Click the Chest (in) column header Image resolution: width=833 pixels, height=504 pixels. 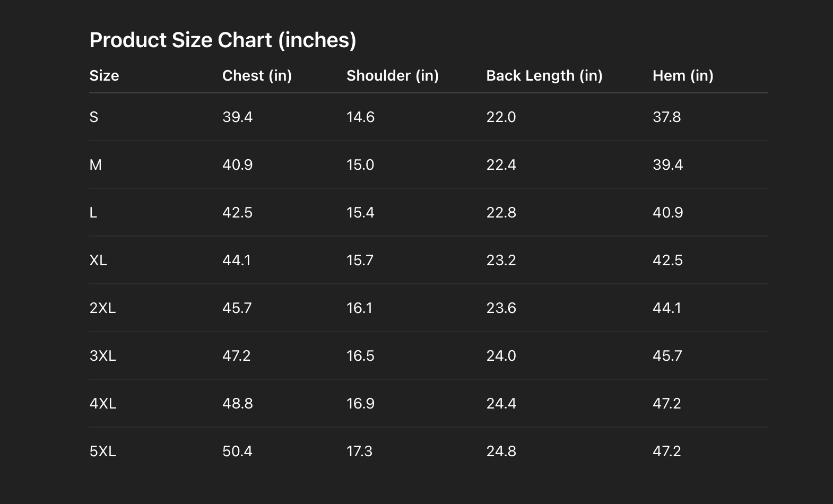tap(257, 76)
